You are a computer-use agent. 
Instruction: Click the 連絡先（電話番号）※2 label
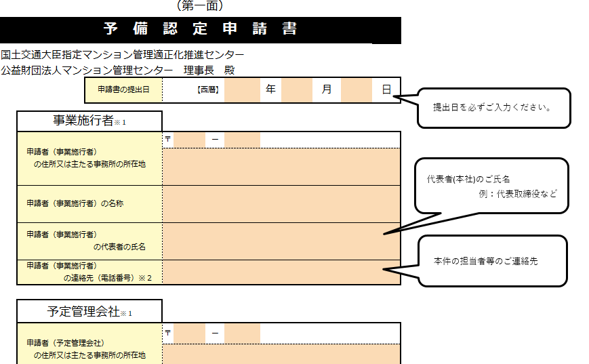(89, 272)
